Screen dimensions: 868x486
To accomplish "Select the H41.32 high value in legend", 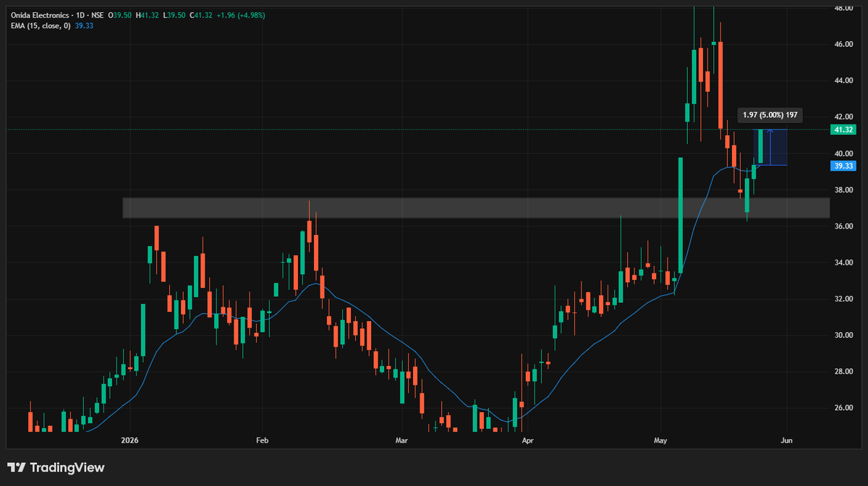I will pyautogui.click(x=148, y=14).
